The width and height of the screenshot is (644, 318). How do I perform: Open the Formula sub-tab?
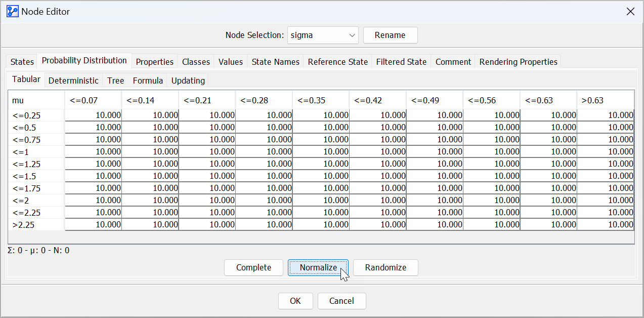click(148, 81)
